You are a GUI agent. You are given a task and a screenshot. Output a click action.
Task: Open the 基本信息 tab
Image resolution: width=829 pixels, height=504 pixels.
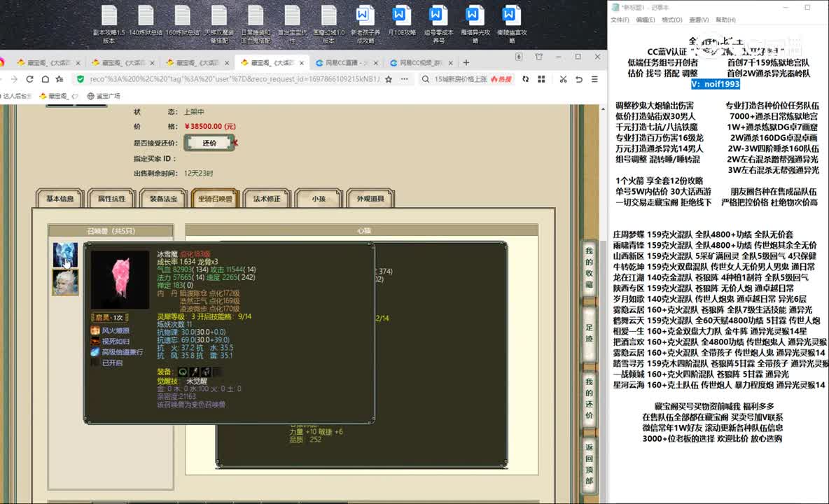60,199
